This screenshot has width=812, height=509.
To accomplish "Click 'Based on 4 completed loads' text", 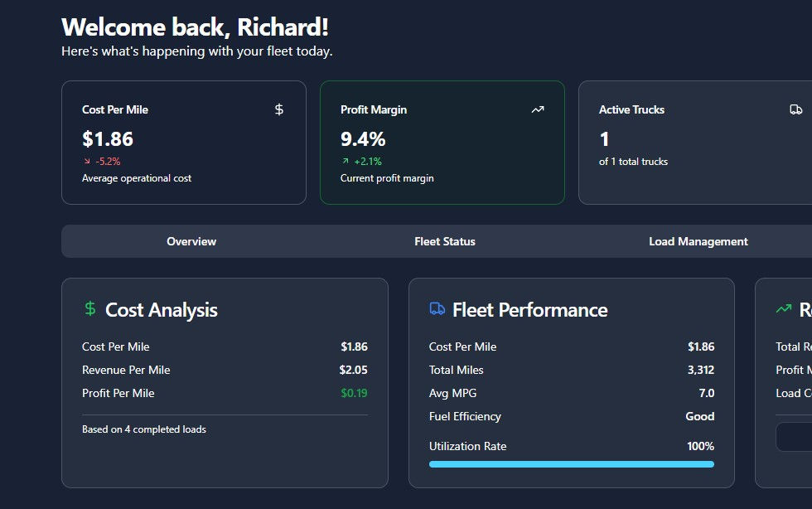I will click(x=144, y=429).
